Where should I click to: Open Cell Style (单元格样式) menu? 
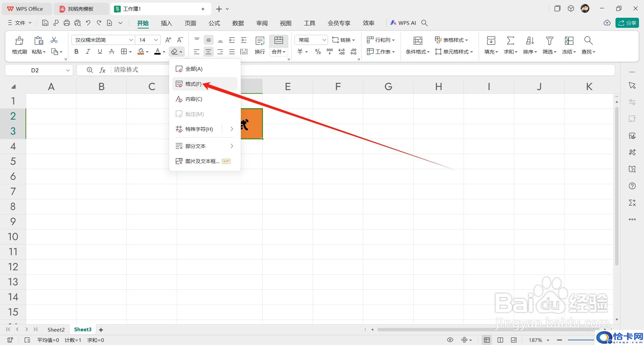click(x=454, y=52)
